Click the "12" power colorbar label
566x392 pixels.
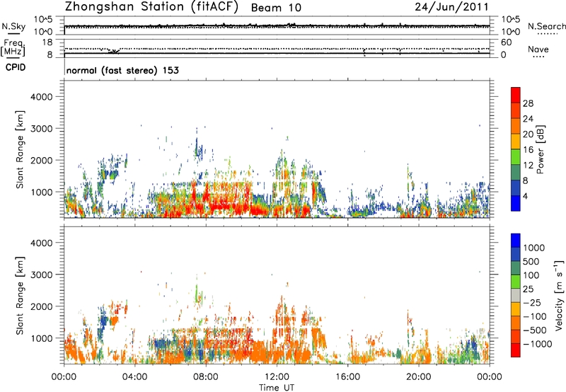[x=528, y=166]
